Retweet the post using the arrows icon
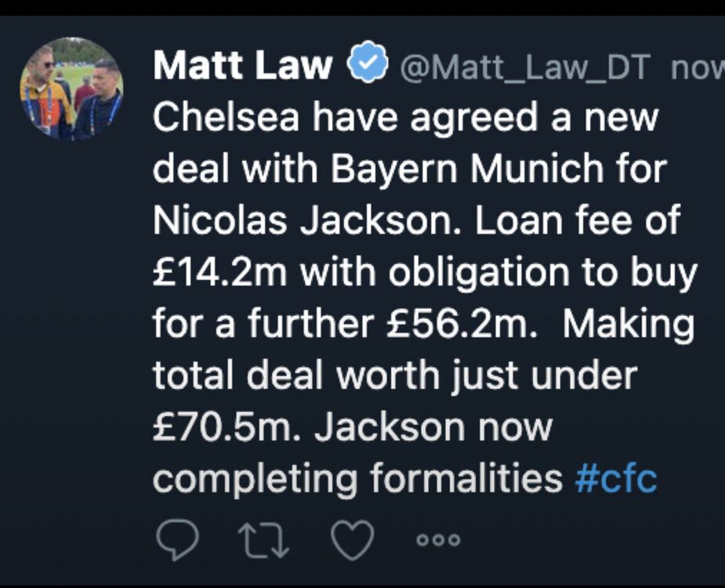 pyautogui.click(x=263, y=540)
